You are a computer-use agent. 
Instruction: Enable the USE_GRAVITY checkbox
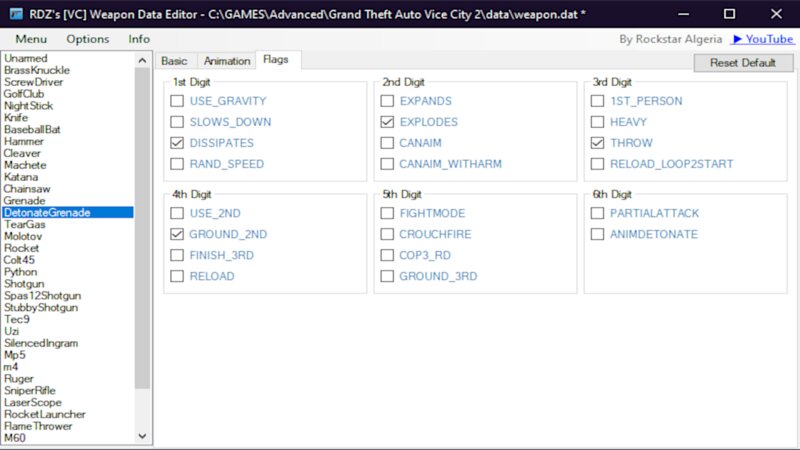click(x=177, y=101)
